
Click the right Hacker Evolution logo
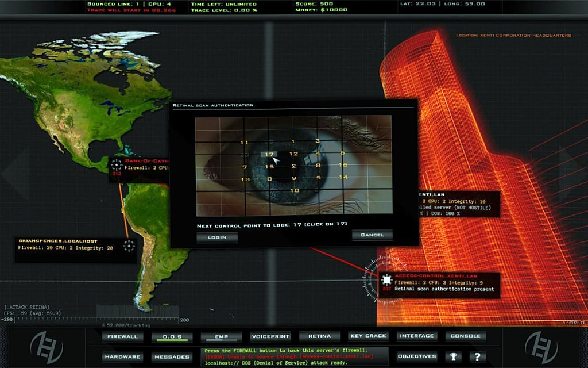[541, 347]
